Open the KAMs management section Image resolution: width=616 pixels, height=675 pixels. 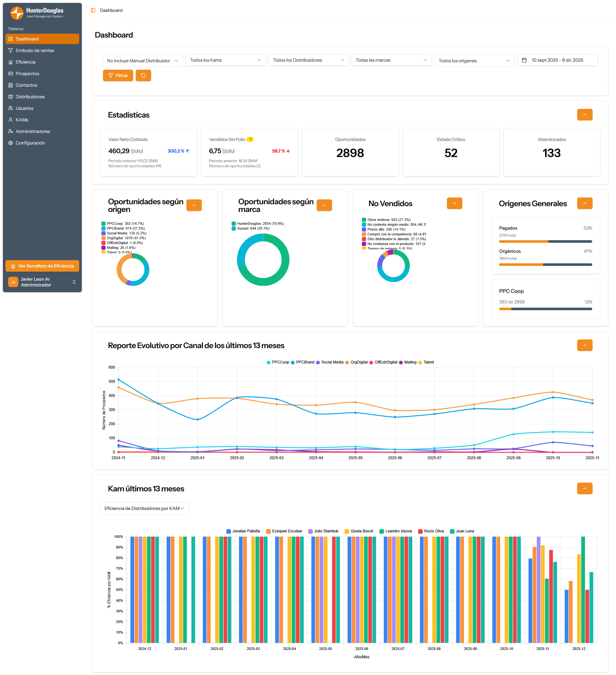coord(22,119)
